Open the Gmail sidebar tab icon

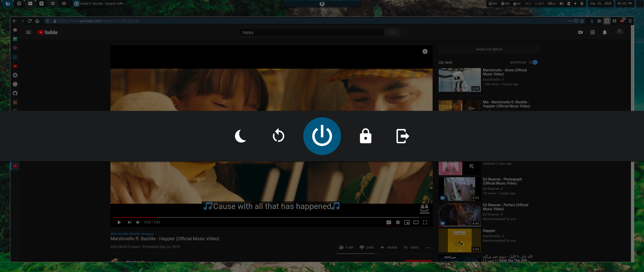point(15,30)
